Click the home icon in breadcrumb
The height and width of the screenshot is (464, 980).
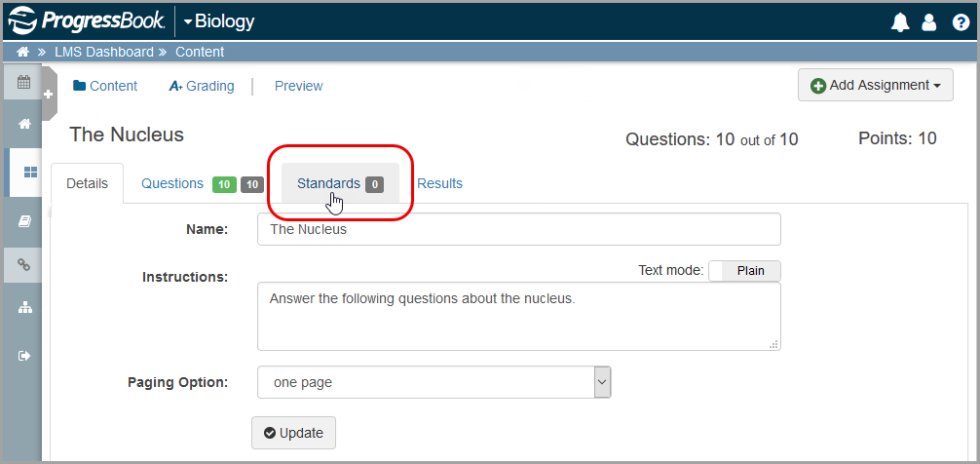coord(23,52)
